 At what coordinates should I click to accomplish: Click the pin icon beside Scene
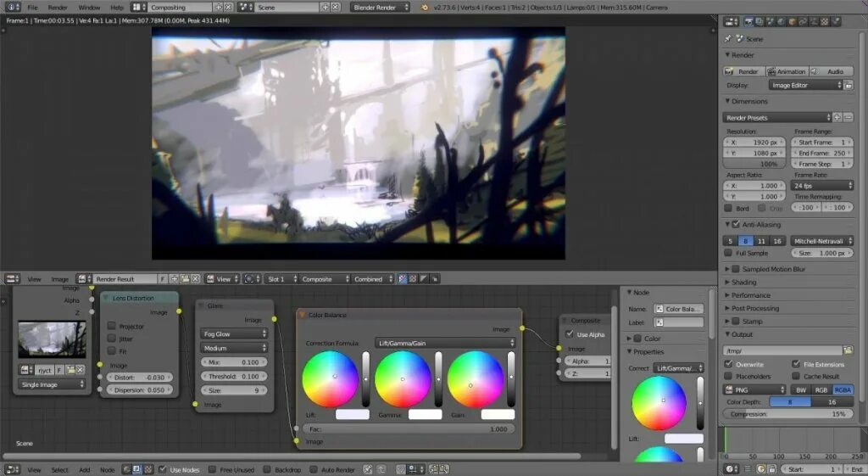click(728, 39)
